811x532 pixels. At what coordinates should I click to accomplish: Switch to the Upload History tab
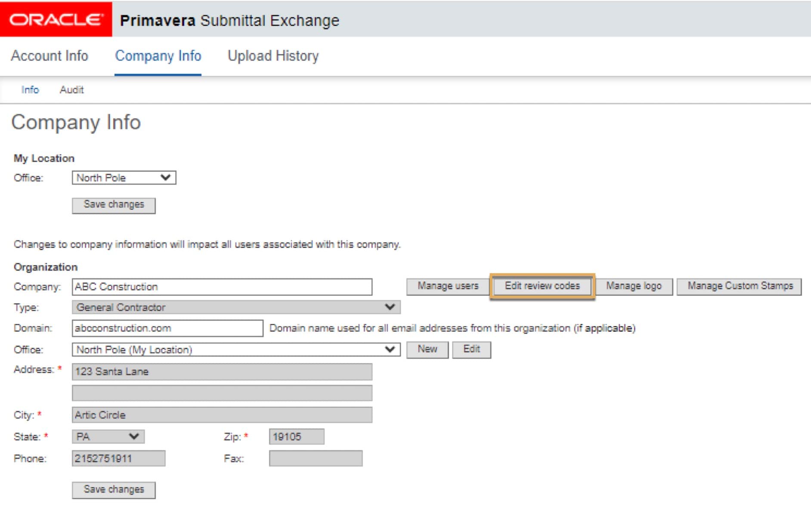pos(273,56)
